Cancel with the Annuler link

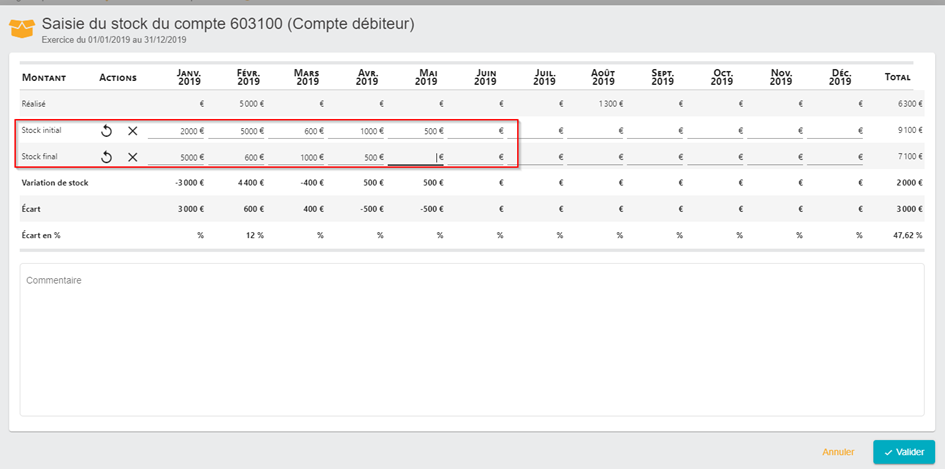click(x=838, y=452)
